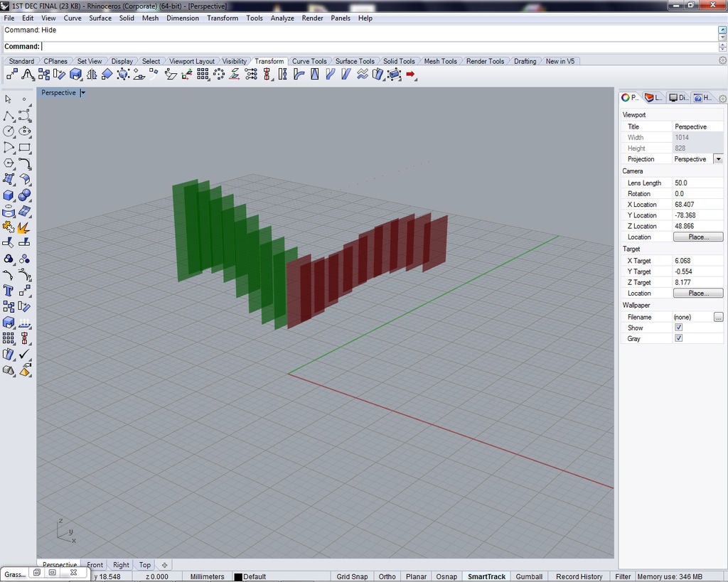Screen dimensions: 728x582
Task: Close the floating Grasshopper window
Action: coord(73,572)
